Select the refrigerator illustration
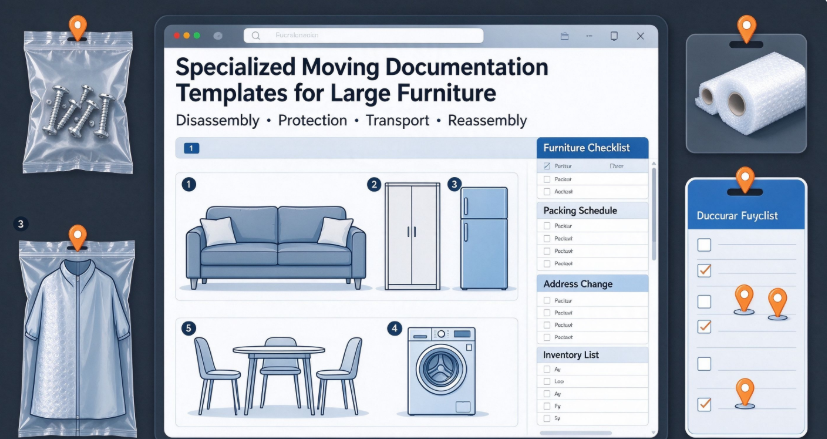 (x=484, y=238)
